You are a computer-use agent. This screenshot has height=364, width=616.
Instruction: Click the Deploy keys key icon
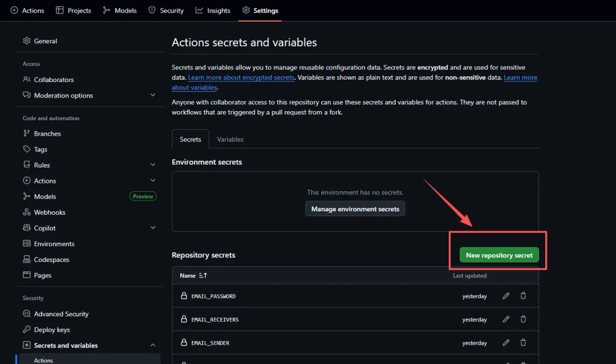coord(27,330)
